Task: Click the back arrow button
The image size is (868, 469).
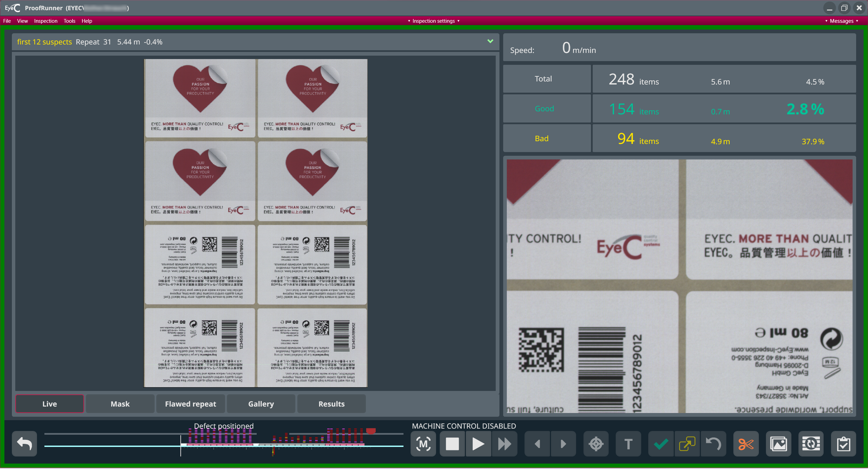Action: tap(24, 444)
